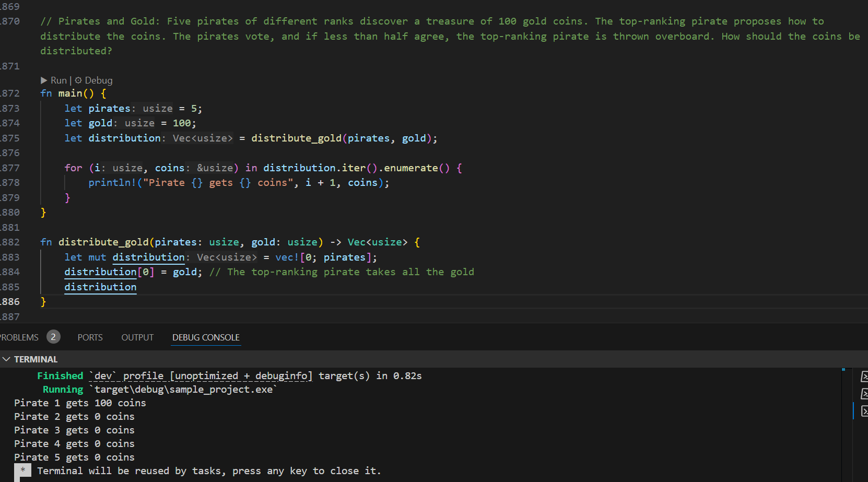The image size is (868, 482).
Task: Click the sample_project.exe path in the terminal
Action: pos(183,390)
